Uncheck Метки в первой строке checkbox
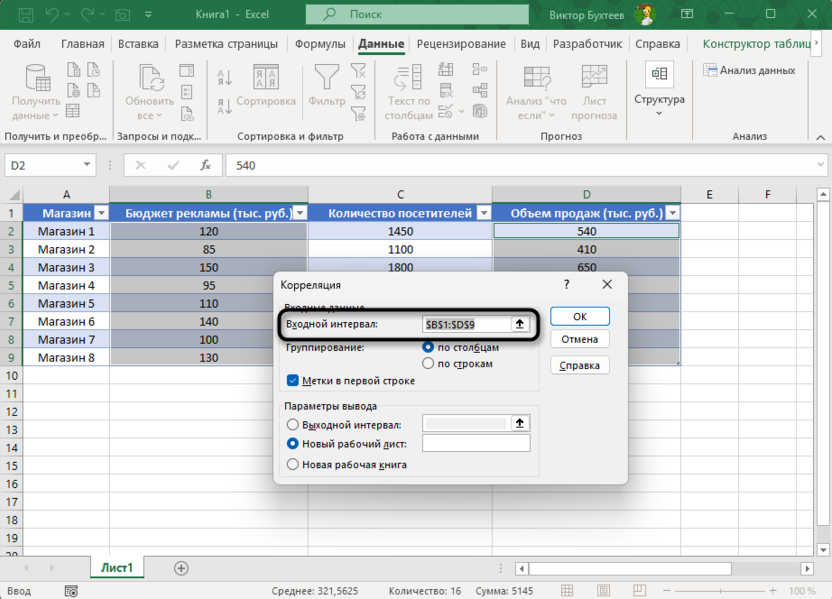 (x=293, y=381)
